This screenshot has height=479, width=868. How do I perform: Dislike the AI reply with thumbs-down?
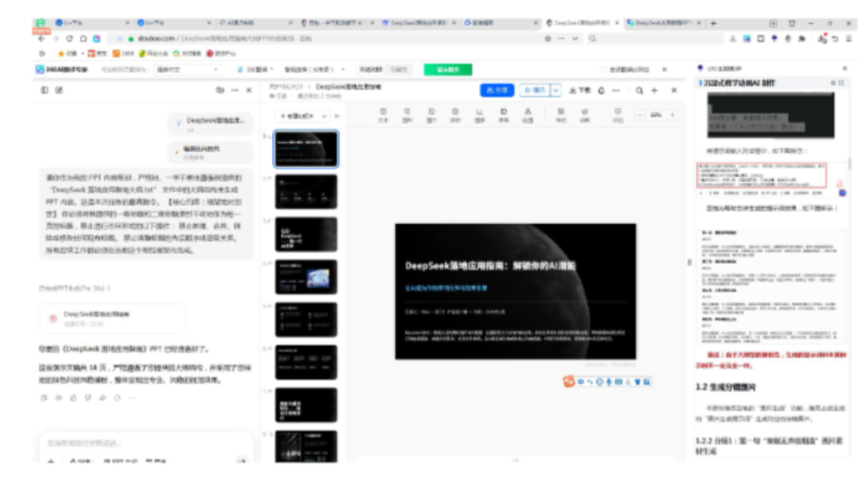88,398
